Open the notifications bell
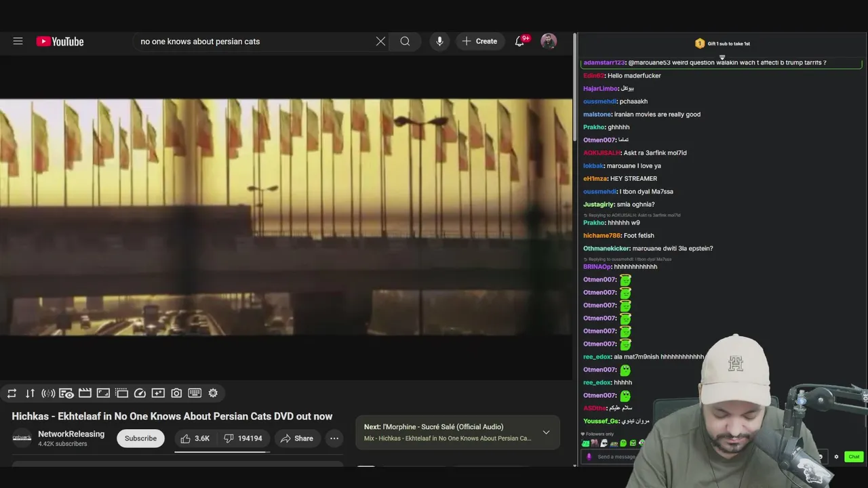The height and width of the screenshot is (488, 868). pos(519,41)
